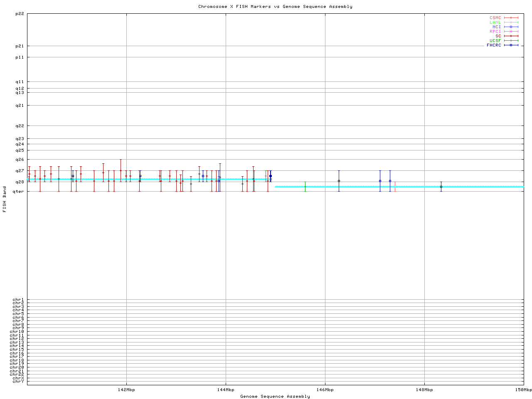532x399 pixels.
Task: Click the UCSF legend line marker
Action: click(511, 41)
